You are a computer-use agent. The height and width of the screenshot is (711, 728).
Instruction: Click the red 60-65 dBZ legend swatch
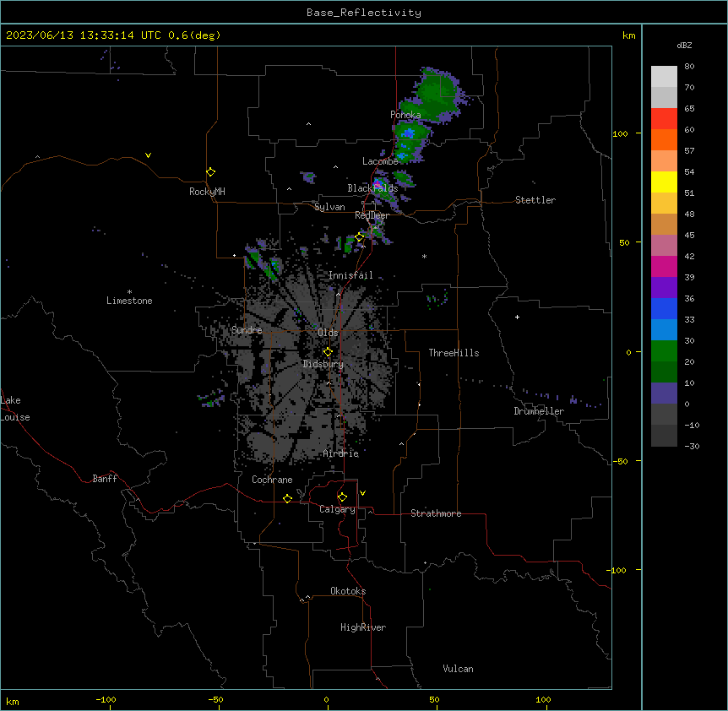664,119
